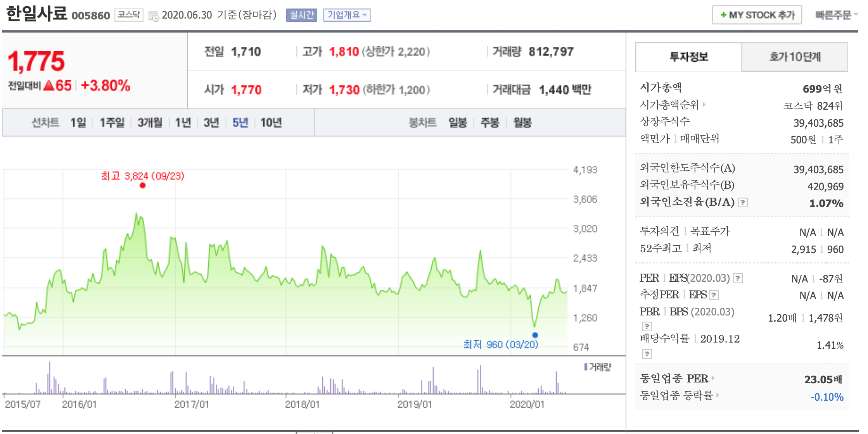Select the 3개월 line chart period
The image size is (868, 434).
[150, 123]
